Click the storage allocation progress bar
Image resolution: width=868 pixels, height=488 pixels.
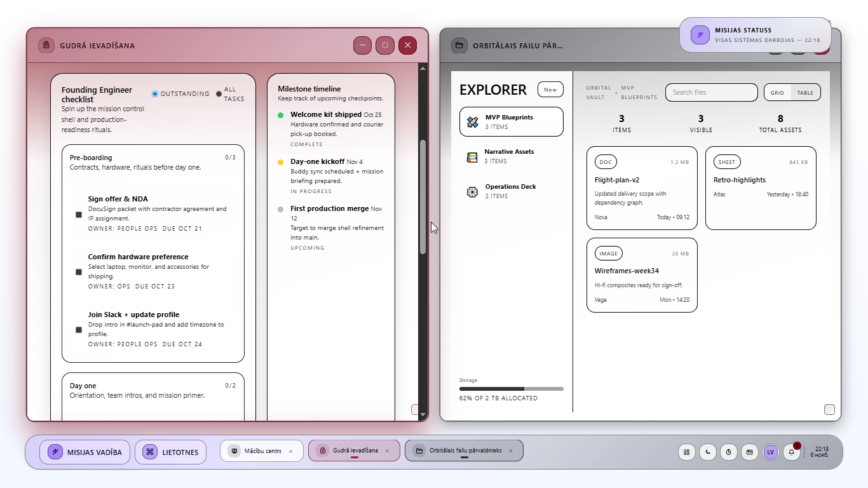tap(511, 388)
